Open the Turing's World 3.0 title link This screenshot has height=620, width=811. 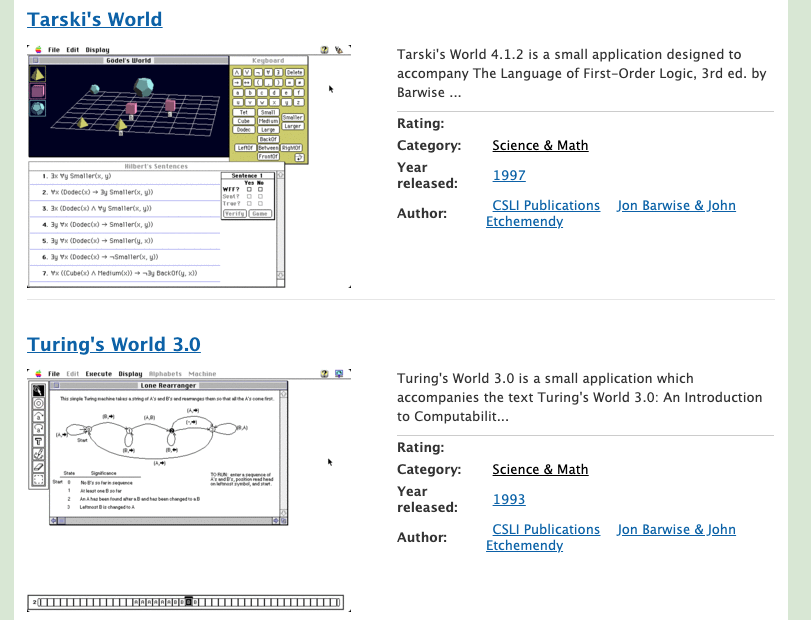[x=114, y=344]
